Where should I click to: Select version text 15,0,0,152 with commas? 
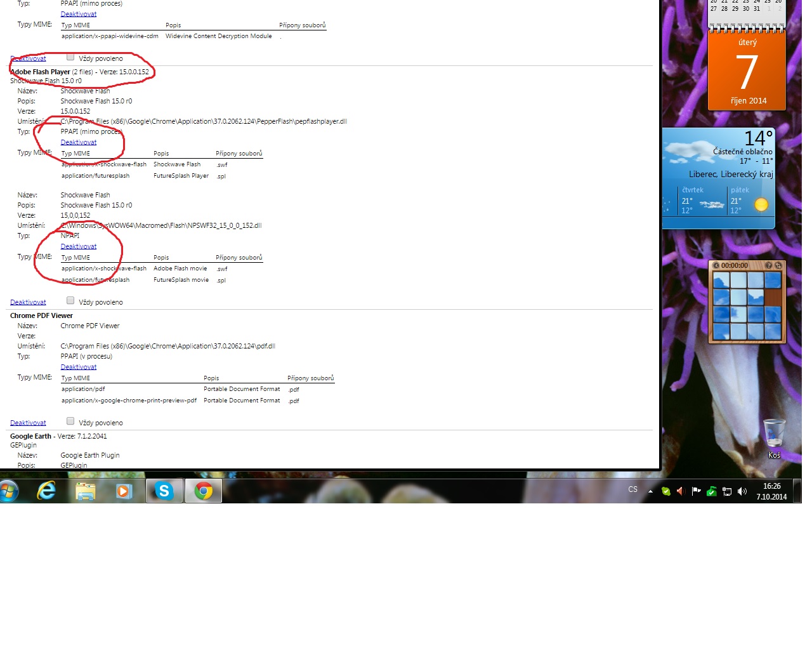(x=75, y=215)
